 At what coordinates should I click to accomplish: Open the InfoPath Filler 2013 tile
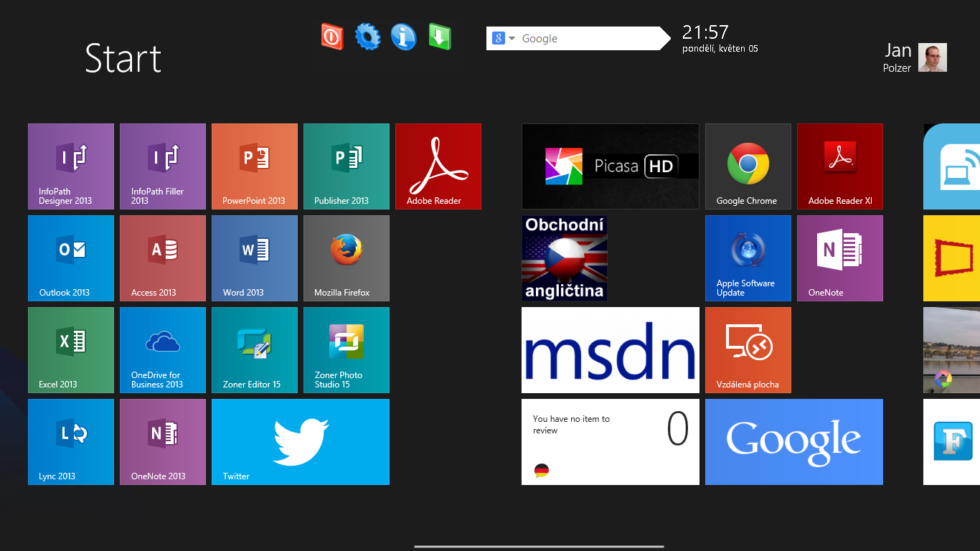pyautogui.click(x=163, y=166)
